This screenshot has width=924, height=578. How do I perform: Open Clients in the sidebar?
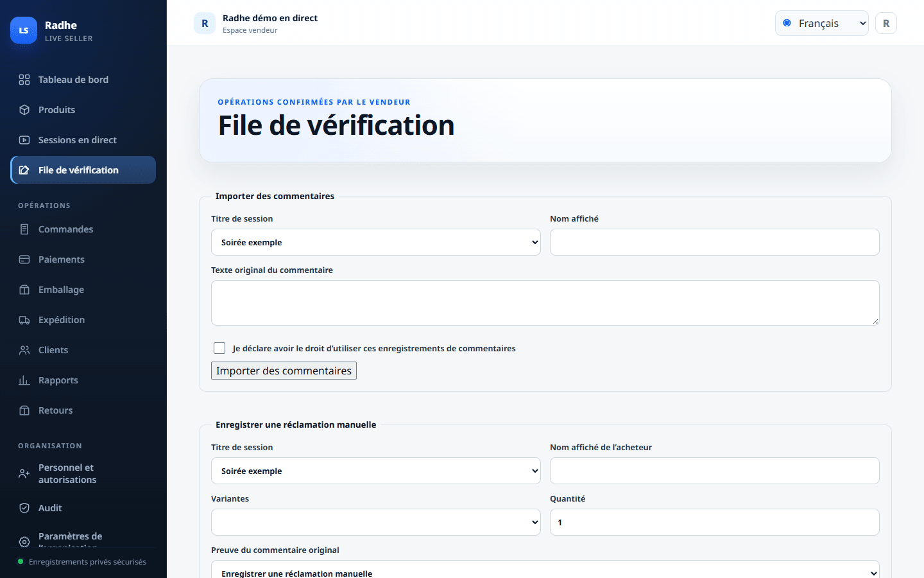83,350
